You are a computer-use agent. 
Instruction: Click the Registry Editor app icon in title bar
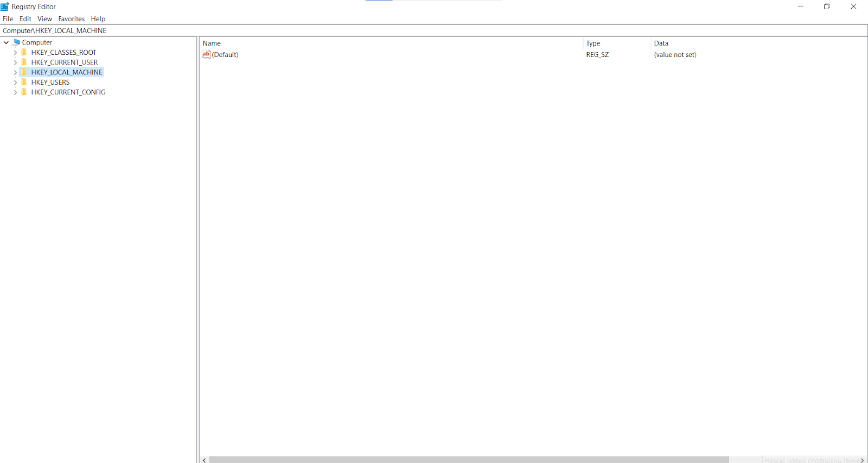(x=5, y=7)
